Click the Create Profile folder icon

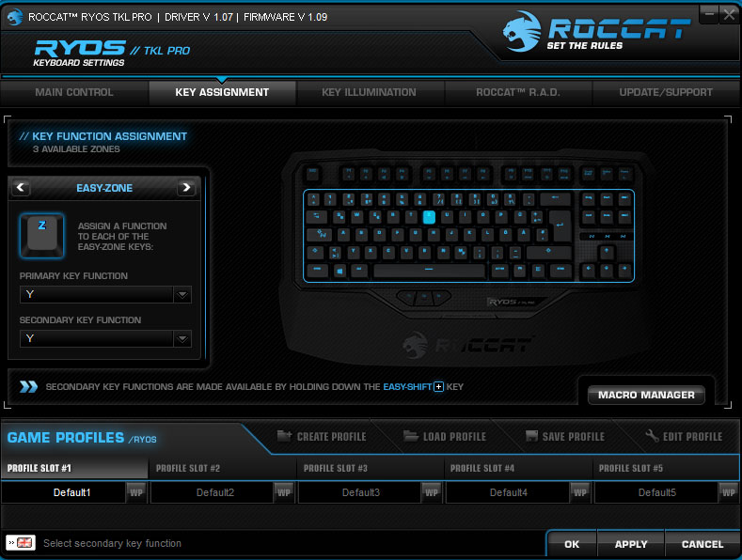[x=284, y=436]
